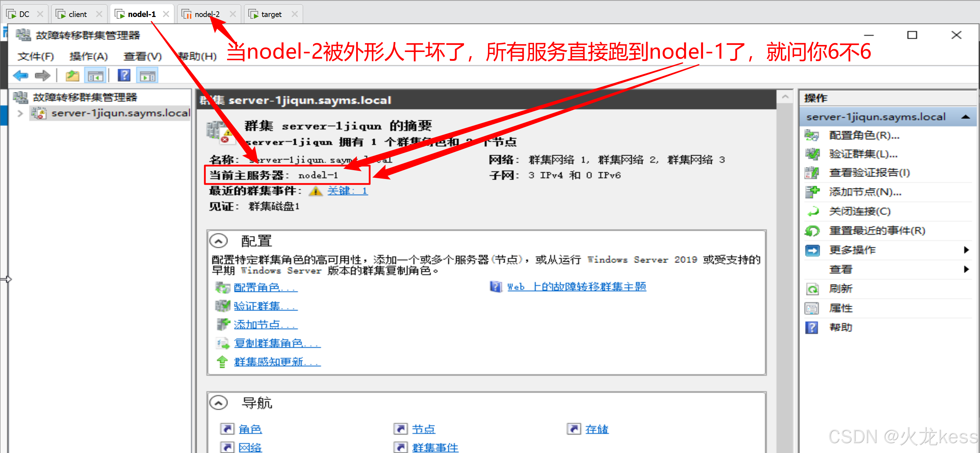
Task: Click the Properties icon in Actions pane
Action: click(x=812, y=308)
